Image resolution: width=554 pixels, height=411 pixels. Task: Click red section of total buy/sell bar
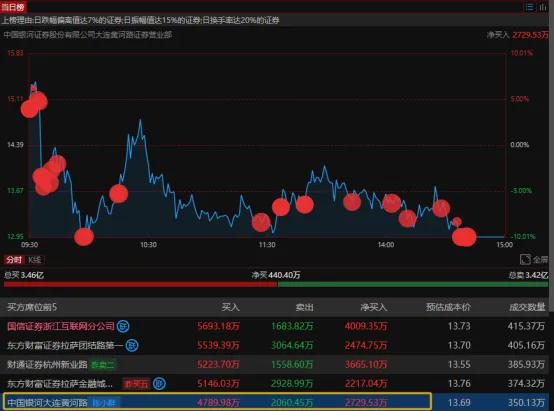[141, 284]
